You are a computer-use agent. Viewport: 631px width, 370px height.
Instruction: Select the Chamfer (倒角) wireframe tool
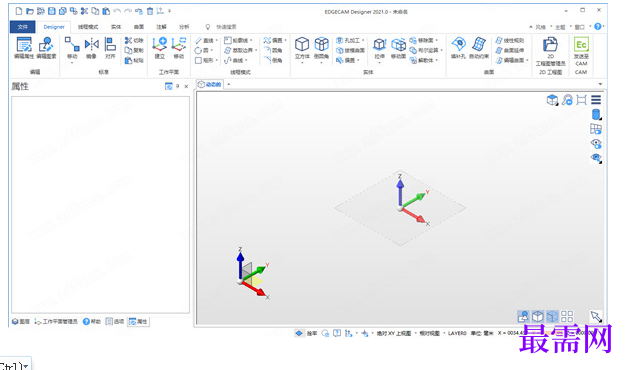tap(273, 60)
